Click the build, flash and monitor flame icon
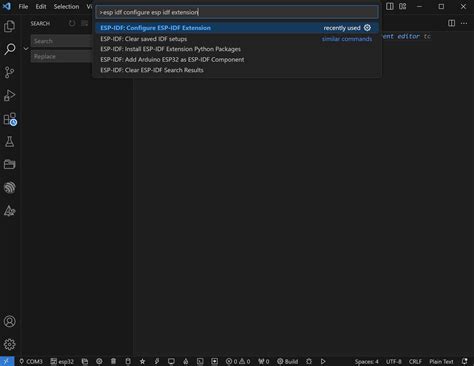 (x=186, y=361)
